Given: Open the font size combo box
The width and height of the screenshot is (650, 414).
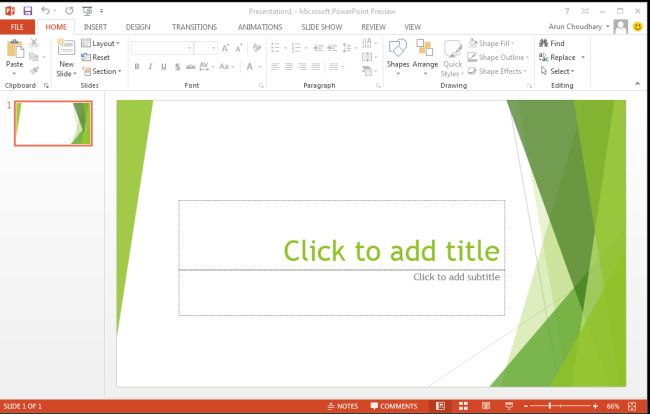Looking at the screenshot, I should click(206, 48).
